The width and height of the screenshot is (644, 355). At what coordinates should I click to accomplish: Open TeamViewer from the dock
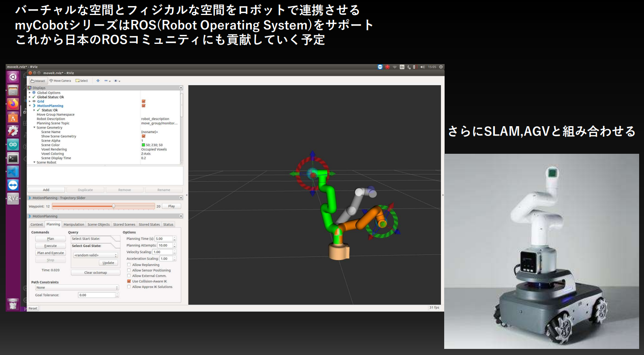point(13,185)
